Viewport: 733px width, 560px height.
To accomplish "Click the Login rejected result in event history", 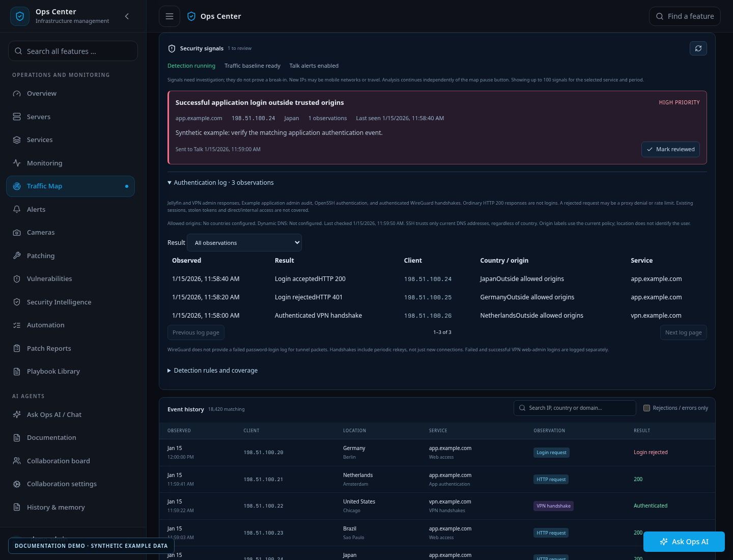I will pyautogui.click(x=651, y=453).
